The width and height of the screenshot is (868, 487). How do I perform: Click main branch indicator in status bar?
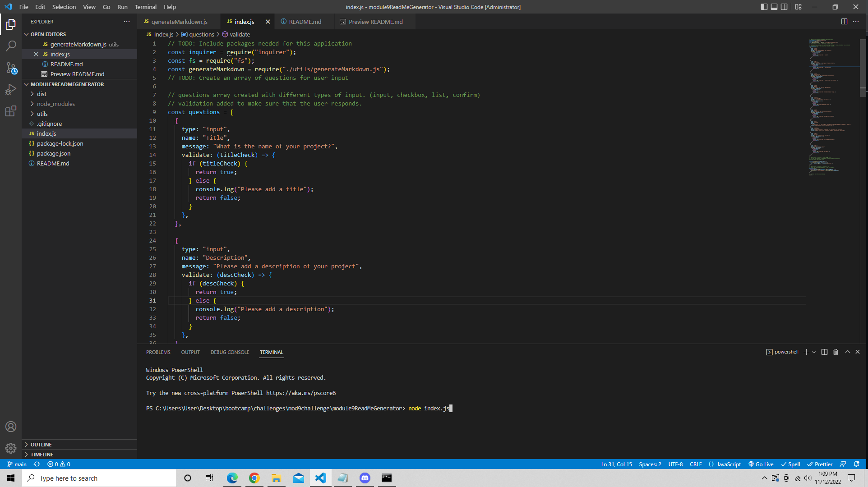(17, 464)
